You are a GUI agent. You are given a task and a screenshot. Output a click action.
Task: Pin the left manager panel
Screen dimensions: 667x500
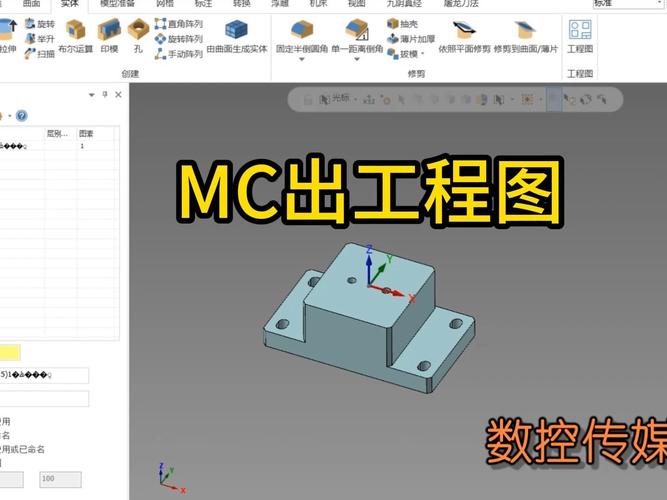105,94
